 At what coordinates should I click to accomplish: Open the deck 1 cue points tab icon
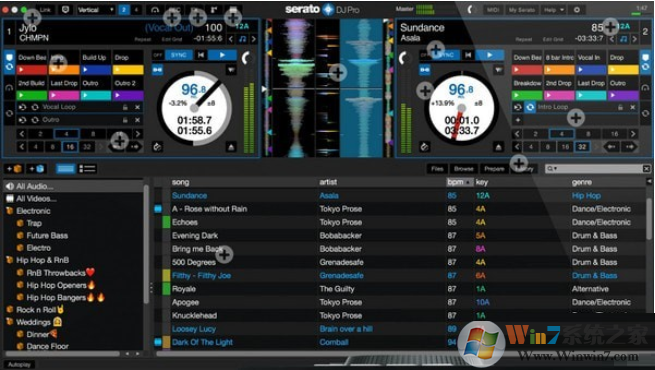[9, 62]
